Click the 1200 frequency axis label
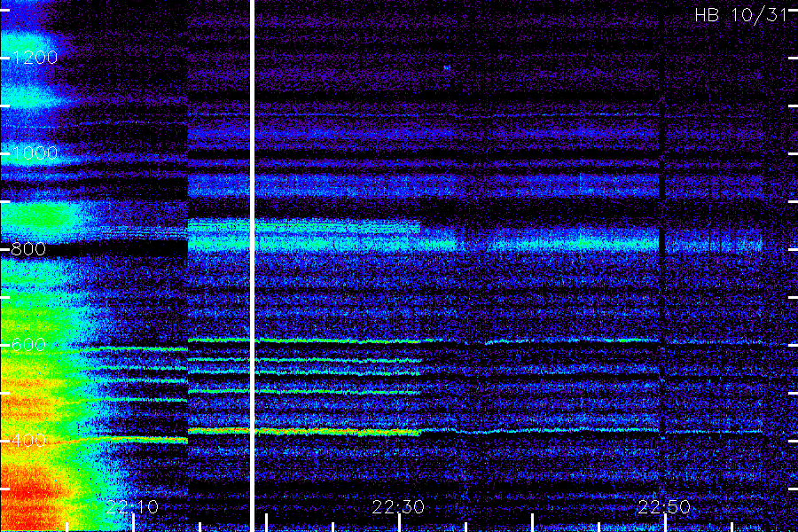The image size is (798, 532). [34, 58]
